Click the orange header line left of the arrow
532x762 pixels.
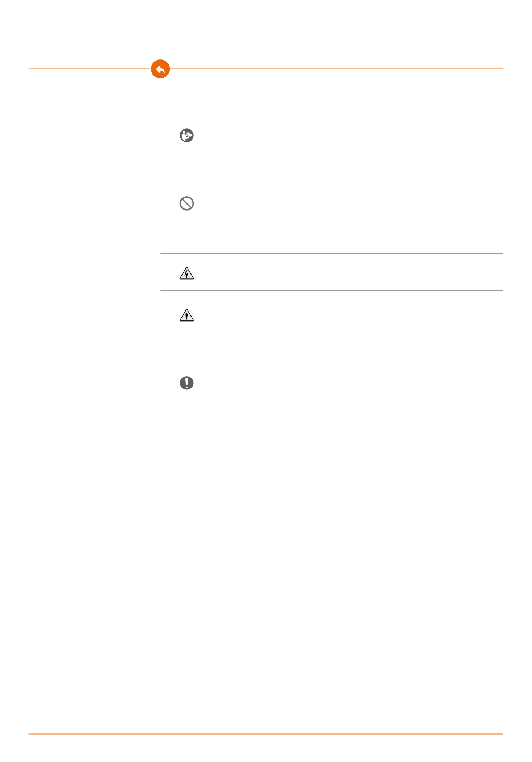[90, 69]
